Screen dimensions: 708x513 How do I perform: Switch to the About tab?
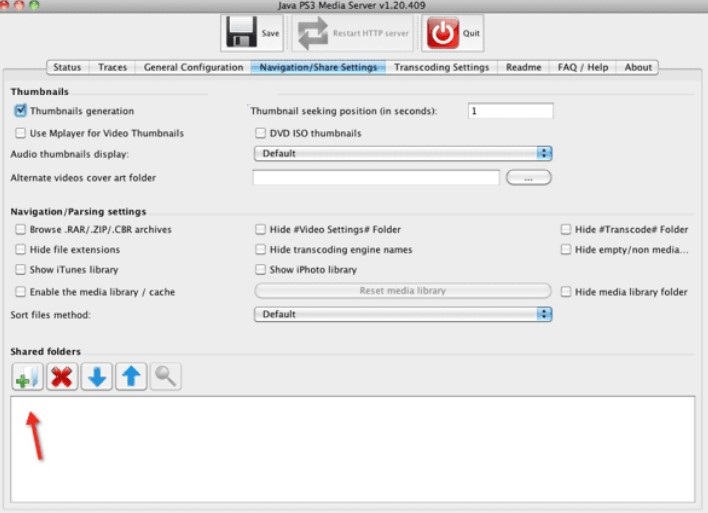(638, 67)
